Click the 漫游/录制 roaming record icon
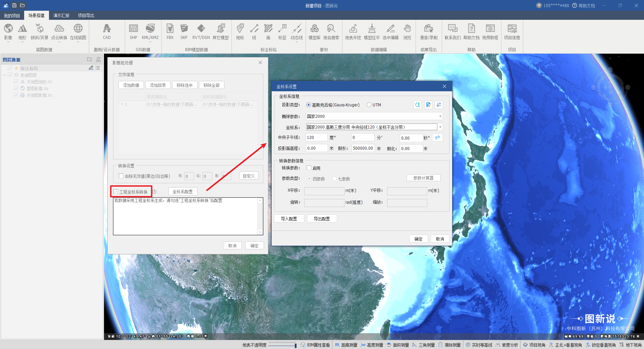 coord(428,32)
